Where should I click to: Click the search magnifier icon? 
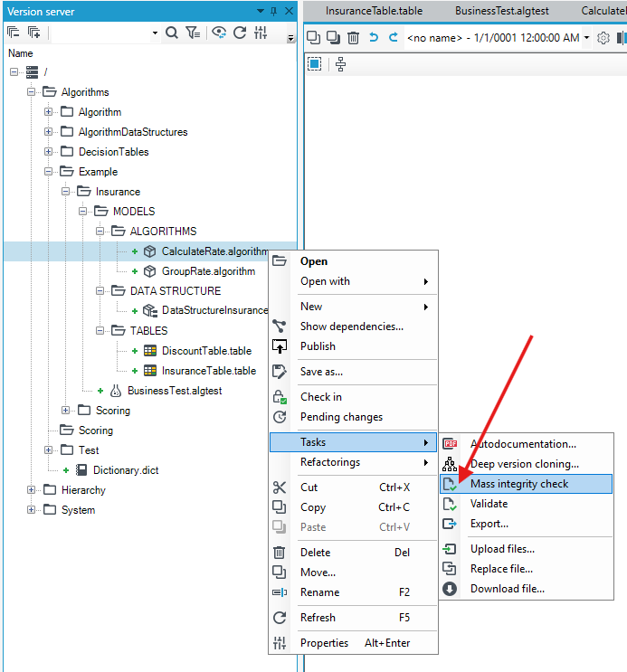point(172,33)
